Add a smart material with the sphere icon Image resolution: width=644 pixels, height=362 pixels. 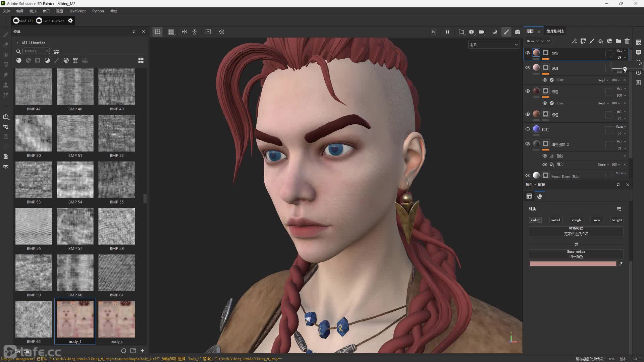(609, 41)
